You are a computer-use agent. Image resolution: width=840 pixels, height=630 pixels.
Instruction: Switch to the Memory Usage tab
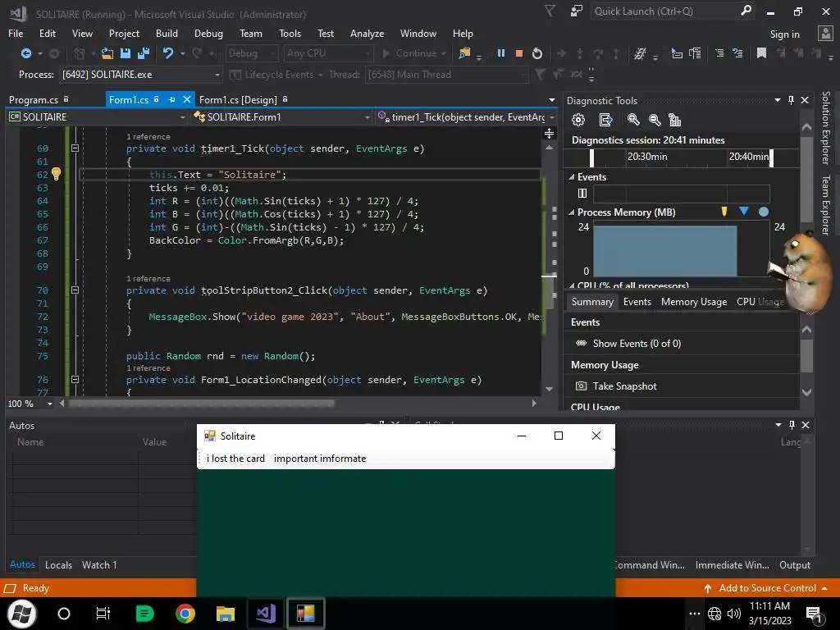(694, 302)
